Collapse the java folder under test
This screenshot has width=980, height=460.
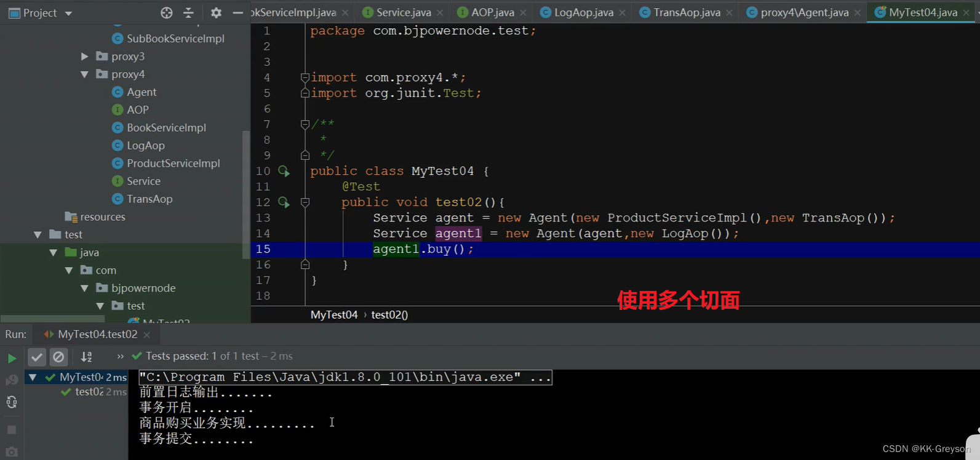point(54,253)
